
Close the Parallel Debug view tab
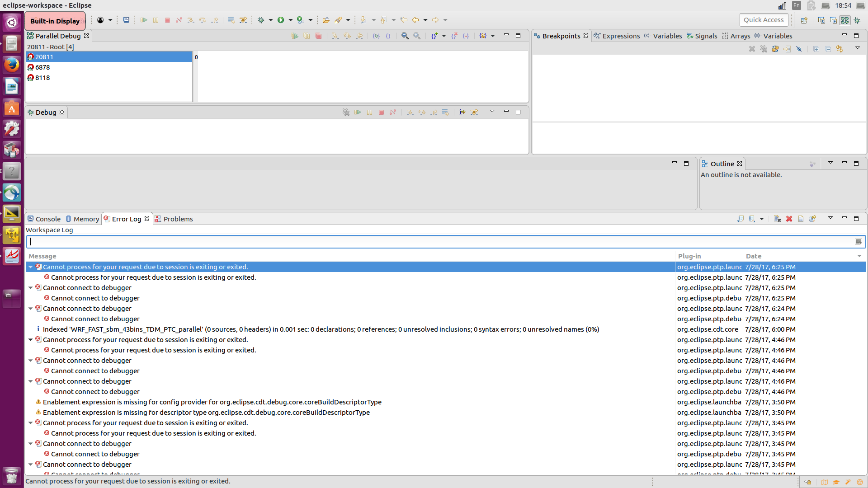[x=86, y=36]
